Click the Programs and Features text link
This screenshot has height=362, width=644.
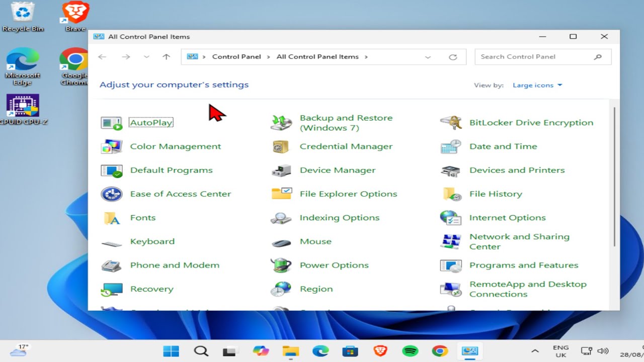524,265
